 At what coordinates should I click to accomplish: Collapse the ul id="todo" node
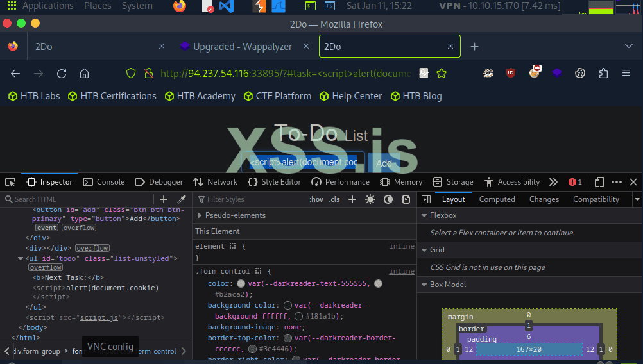point(20,259)
